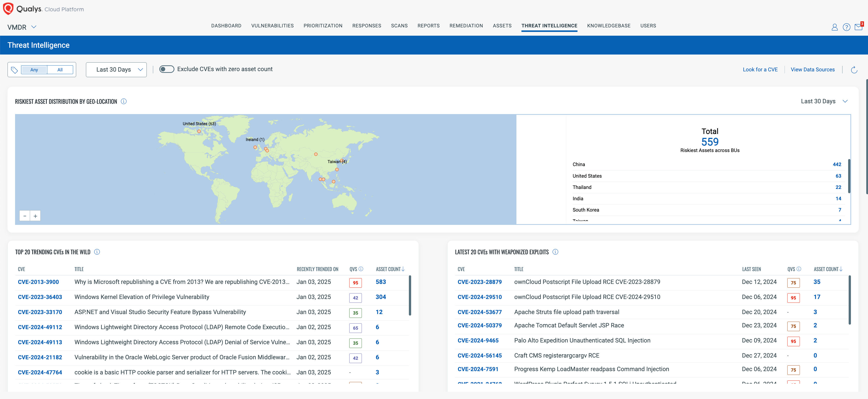Click the Total 559 riskiest assets number
Screen dimensions: 868x399
coord(710,142)
